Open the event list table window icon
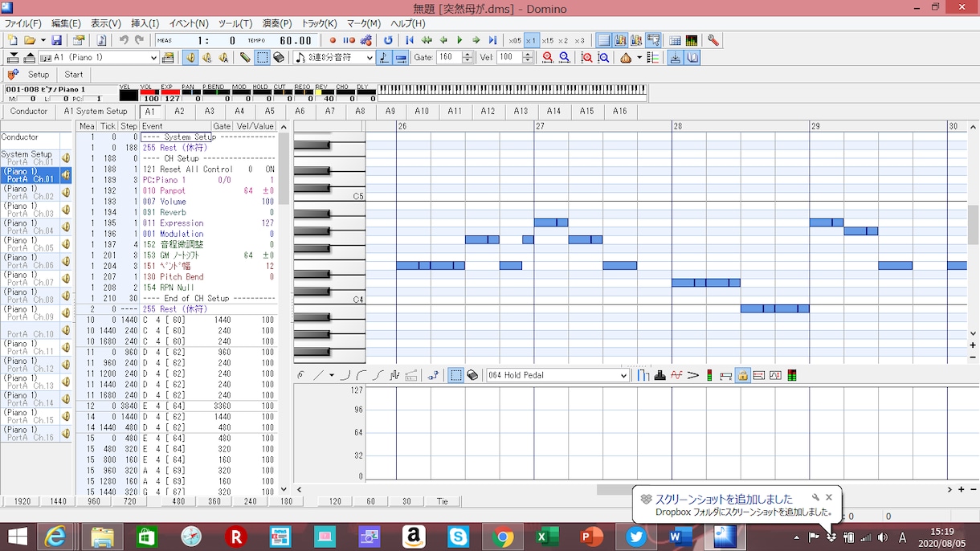 675,40
